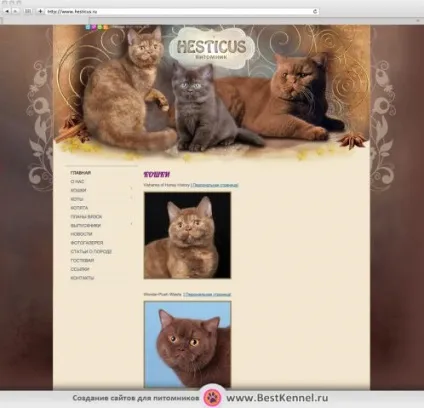The width and height of the screenshot is (424, 408).
Task: Click the blue square icon in header
Action: (x=88, y=27)
